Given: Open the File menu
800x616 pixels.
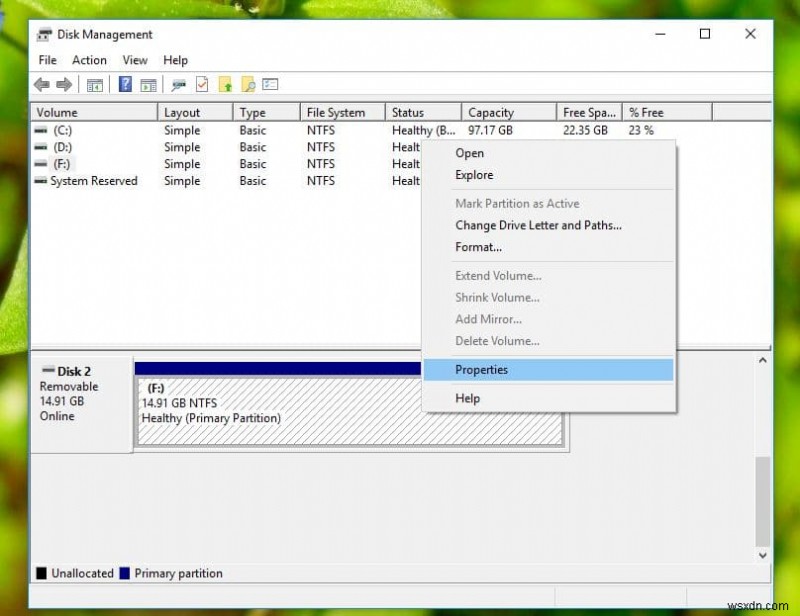Looking at the screenshot, I should coord(47,60).
